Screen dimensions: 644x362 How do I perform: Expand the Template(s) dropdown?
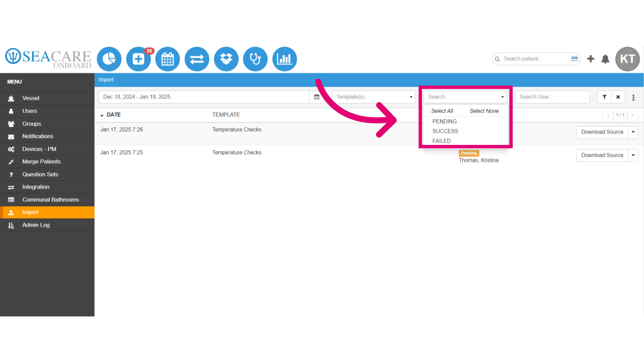(x=374, y=97)
